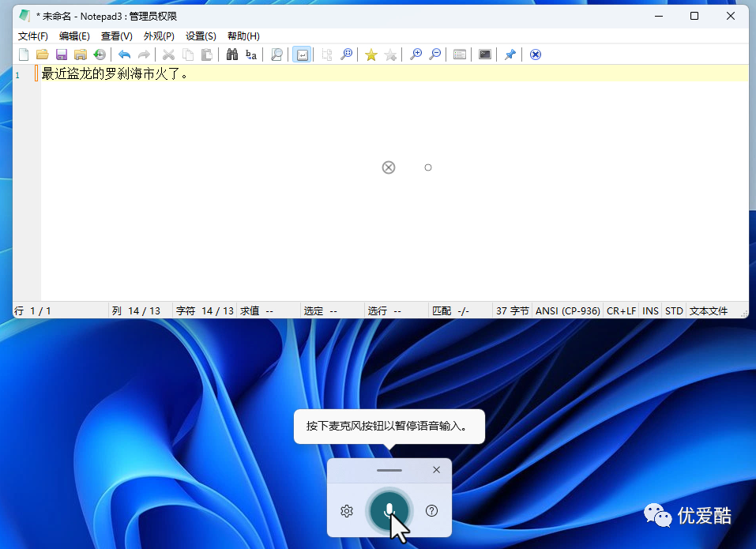The image size is (756, 549).
Task: Toggle always on top pin icon
Action: pyautogui.click(x=510, y=55)
